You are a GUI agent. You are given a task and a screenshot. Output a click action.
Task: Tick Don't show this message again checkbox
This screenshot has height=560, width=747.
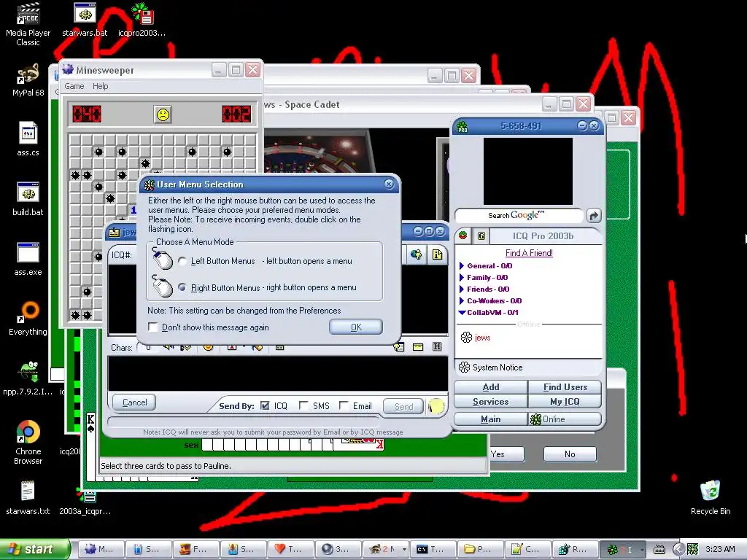pos(153,327)
